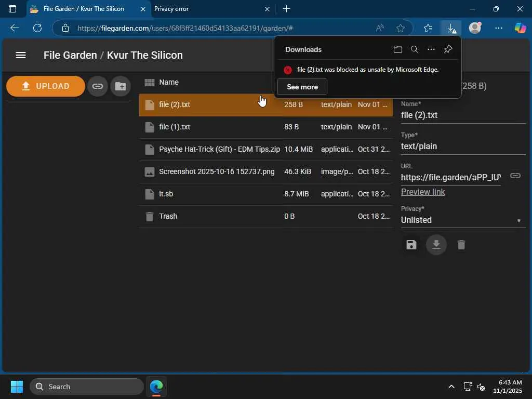The image size is (532, 399).
Task: Click the Trash bin icon in list
Action: click(149, 216)
